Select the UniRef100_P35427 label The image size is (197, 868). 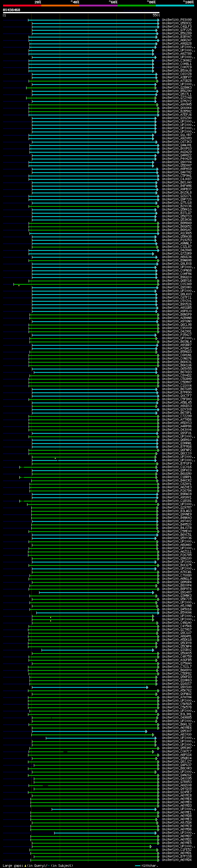coord(177,335)
